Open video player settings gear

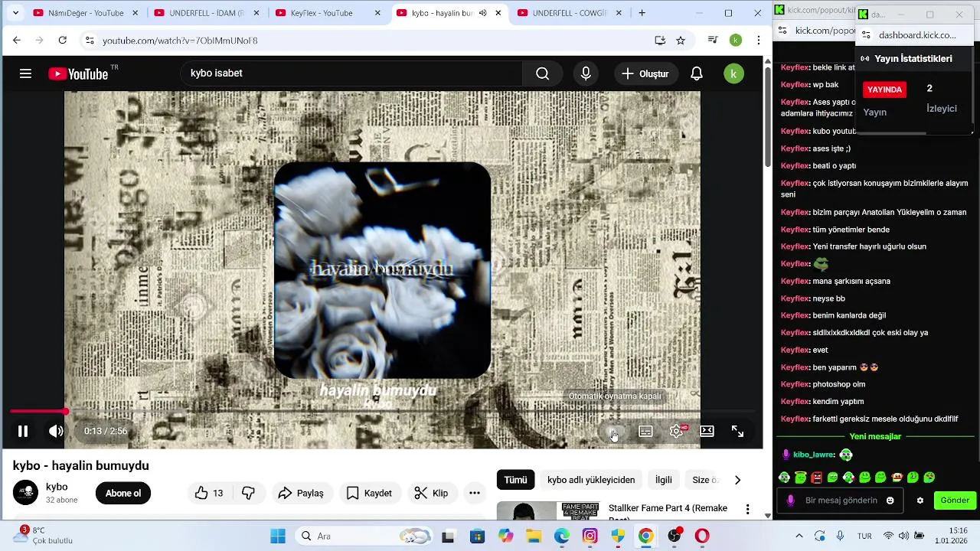[x=676, y=432]
